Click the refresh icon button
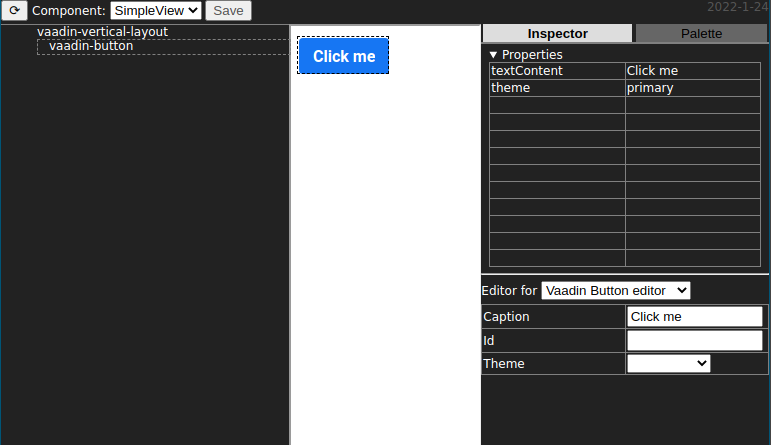This screenshot has width=771, height=445. tap(14, 11)
